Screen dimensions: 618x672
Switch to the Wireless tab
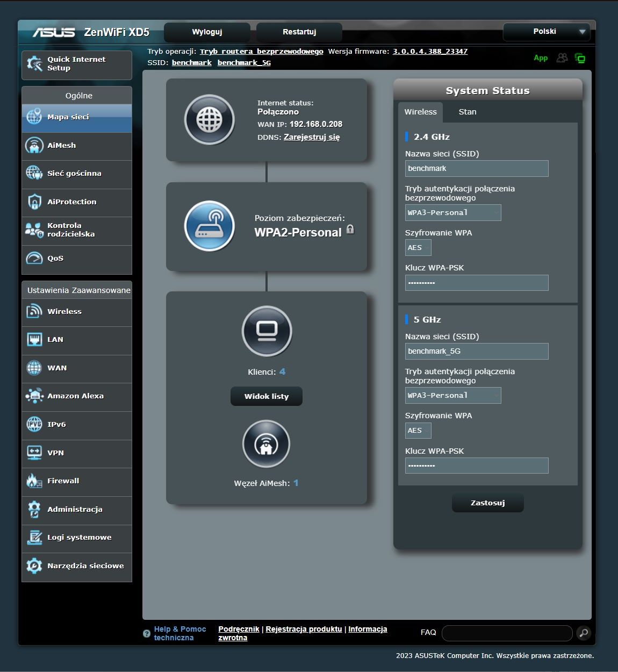coord(421,112)
